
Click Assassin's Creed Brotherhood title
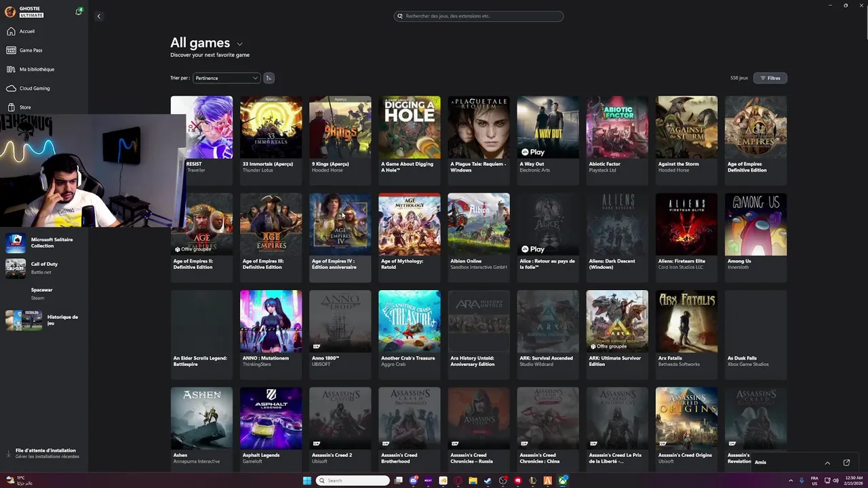click(399, 458)
